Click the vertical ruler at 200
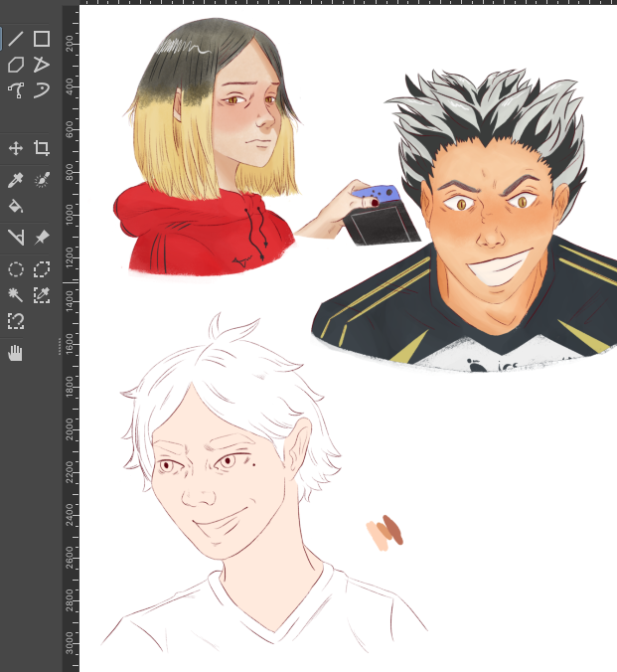This screenshot has height=672, width=617. click(x=70, y=44)
